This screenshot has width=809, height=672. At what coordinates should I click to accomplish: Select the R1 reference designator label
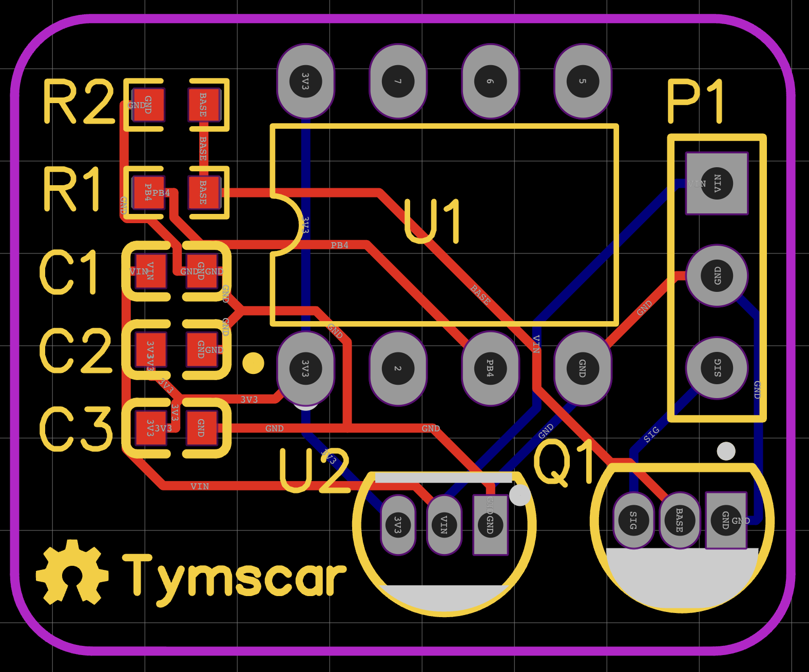pos(72,189)
